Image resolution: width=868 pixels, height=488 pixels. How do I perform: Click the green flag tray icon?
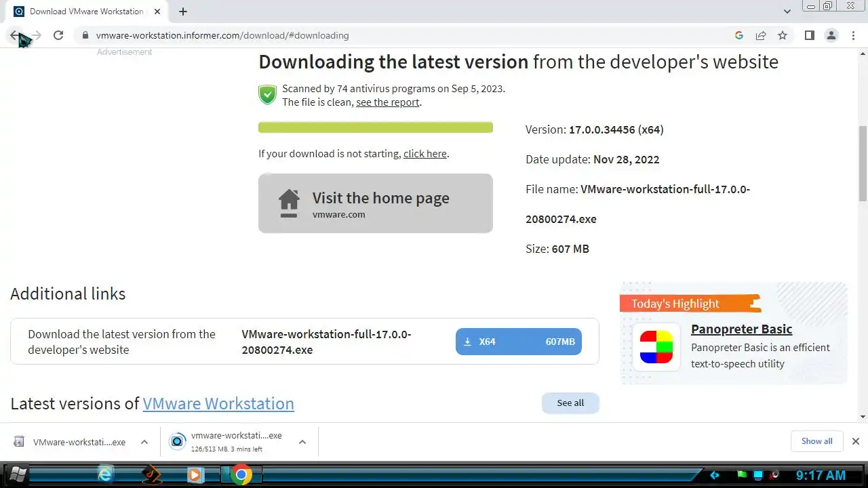tap(742, 475)
